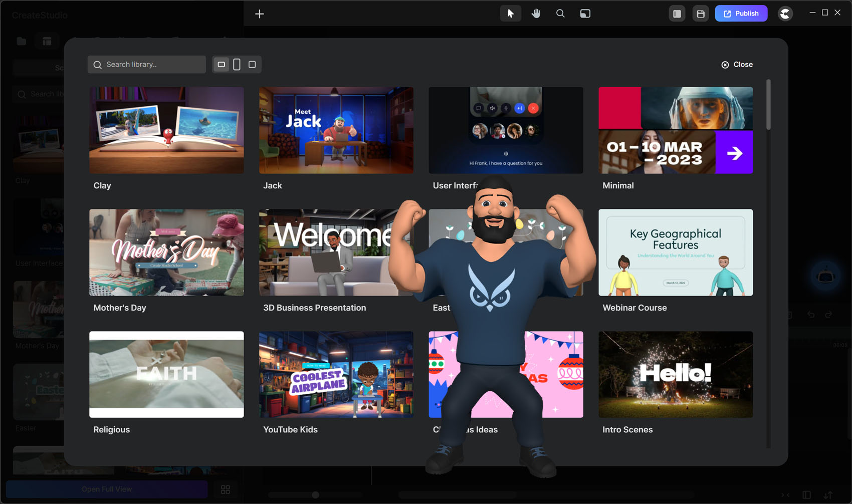
Task: Click the zoom magnifier tool
Action: click(560, 14)
